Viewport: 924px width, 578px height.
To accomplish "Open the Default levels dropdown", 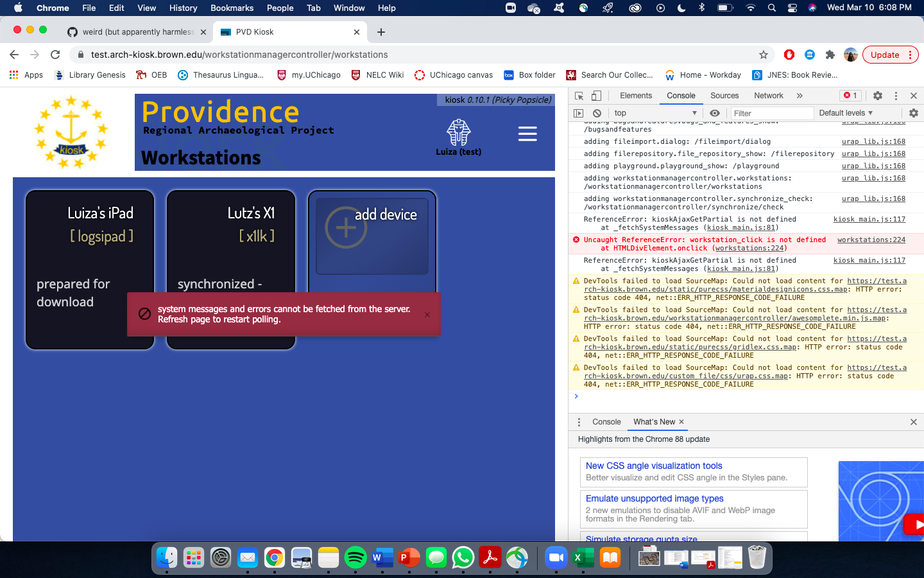I will 846,112.
